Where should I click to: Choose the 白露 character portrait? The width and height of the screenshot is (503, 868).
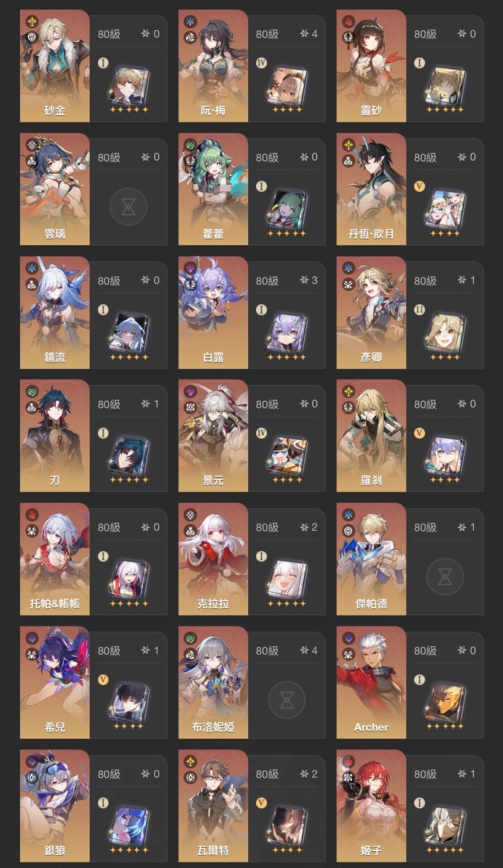point(213,312)
